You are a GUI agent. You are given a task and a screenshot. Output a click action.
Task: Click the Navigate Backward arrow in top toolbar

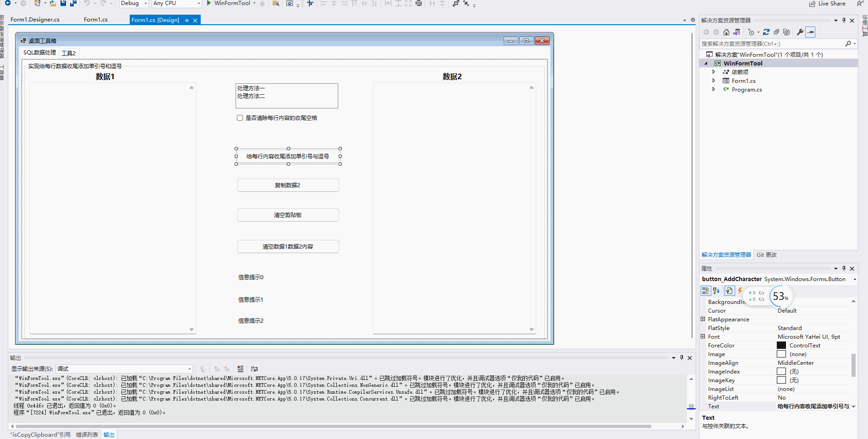tap(8, 3)
